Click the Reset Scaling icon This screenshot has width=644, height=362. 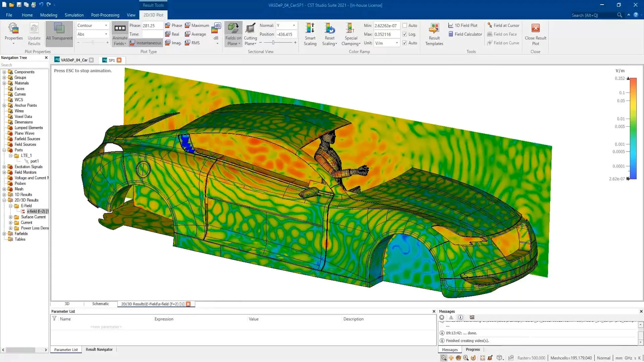tap(329, 34)
